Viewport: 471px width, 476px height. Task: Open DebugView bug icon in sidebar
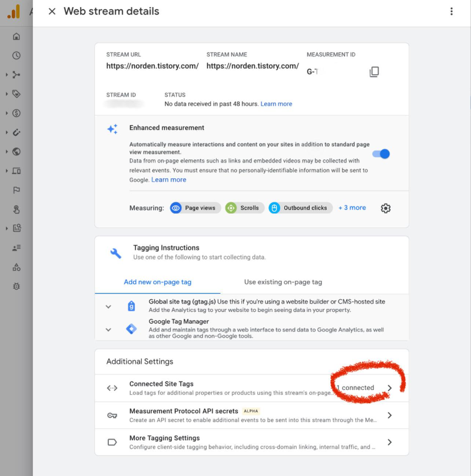(16, 287)
